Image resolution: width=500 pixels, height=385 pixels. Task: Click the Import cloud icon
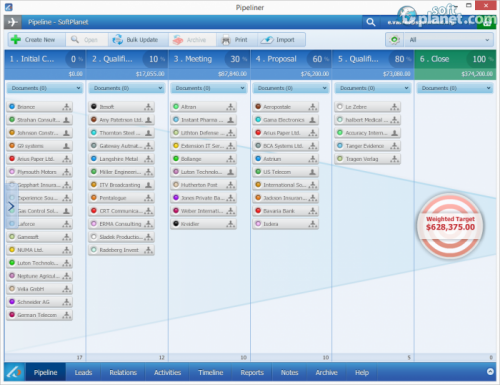click(267, 40)
